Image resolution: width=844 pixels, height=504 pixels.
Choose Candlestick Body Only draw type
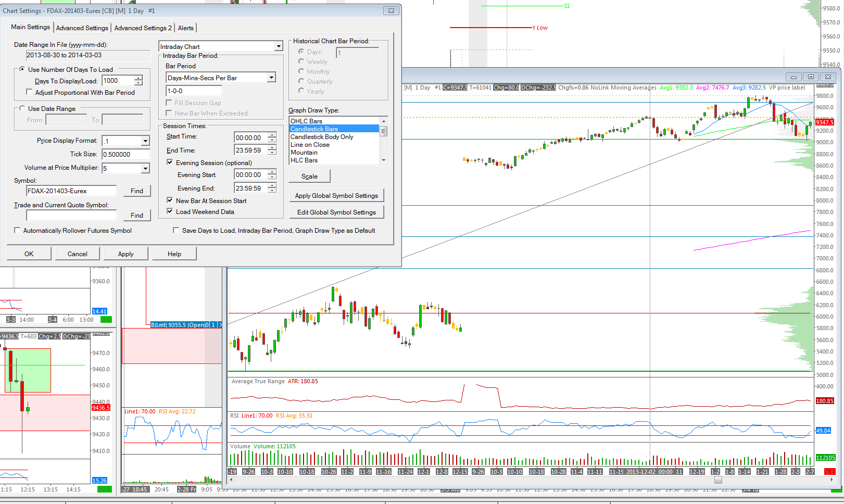(x=334, y=137)
